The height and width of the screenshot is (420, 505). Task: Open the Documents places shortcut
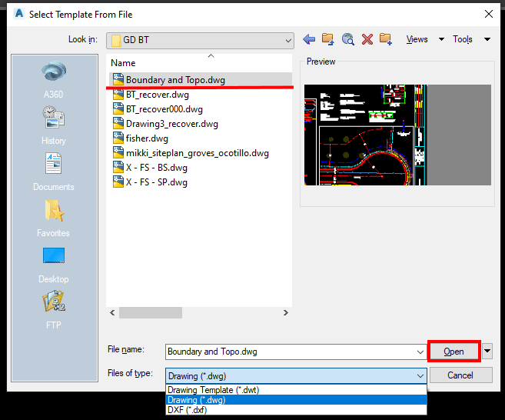[x=54, y=172]
